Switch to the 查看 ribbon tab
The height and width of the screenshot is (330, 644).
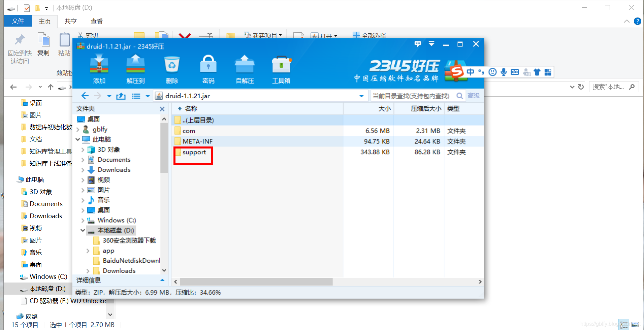click(97, 22)
